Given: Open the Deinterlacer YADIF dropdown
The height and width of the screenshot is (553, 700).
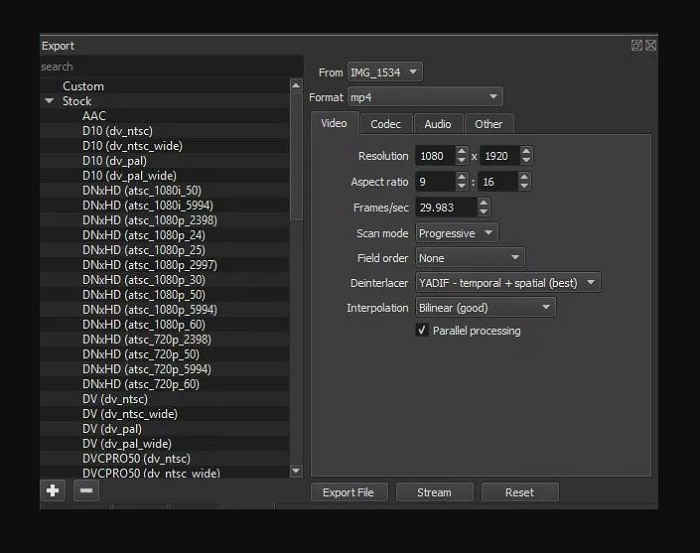Looking at the screenshot, I should (508, 282).
